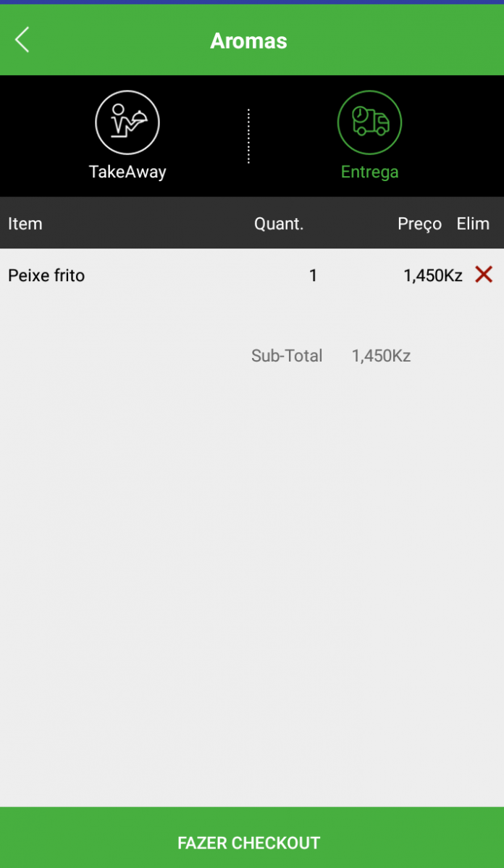The height and width of the screenshot is (868, 504).
Task: Select the Peixe frito item name
Action: point(46,275)
